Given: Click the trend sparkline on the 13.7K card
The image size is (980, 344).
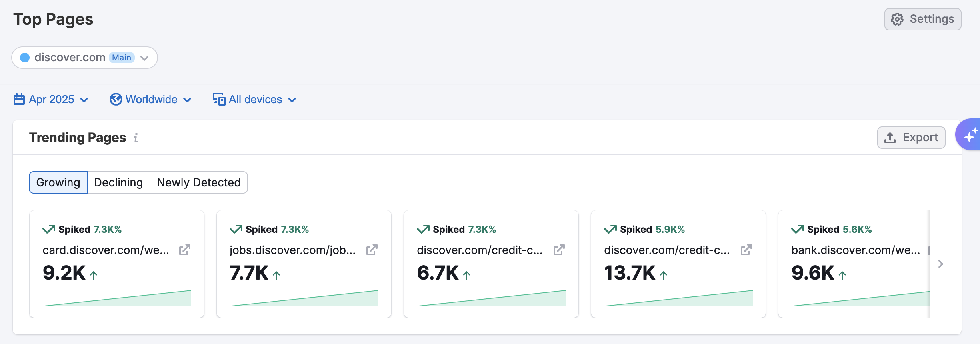Looking at the screenshot, I should pos(678,299).
